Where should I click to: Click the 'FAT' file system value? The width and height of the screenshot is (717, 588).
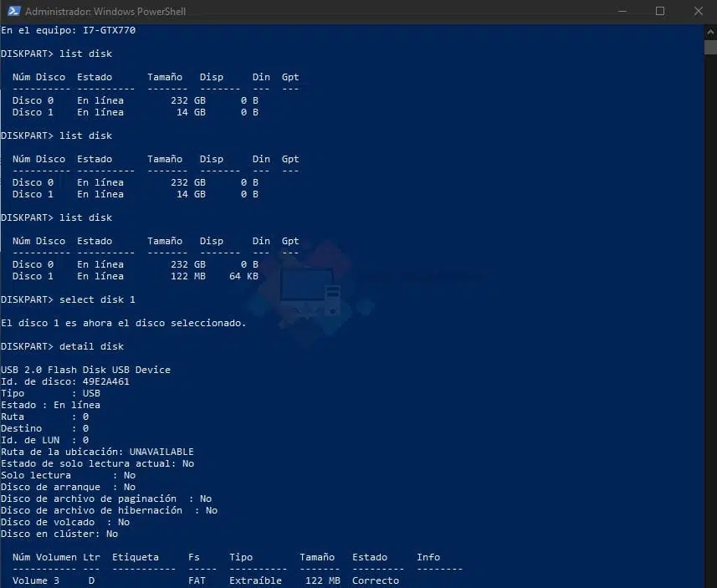pos(197,580)
